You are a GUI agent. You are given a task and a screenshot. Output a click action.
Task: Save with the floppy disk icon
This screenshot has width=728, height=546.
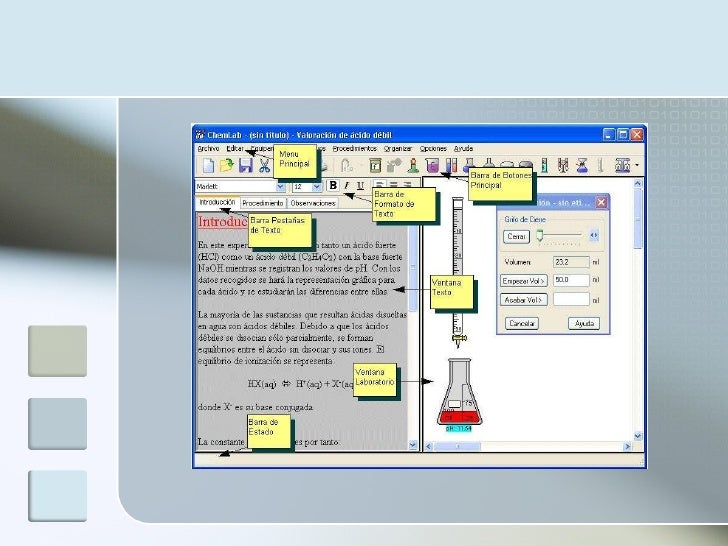[x=246, y=165]
